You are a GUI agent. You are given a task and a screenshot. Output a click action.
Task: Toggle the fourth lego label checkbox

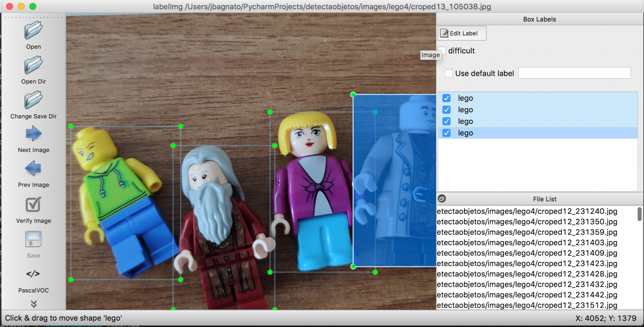coord(447,133)
